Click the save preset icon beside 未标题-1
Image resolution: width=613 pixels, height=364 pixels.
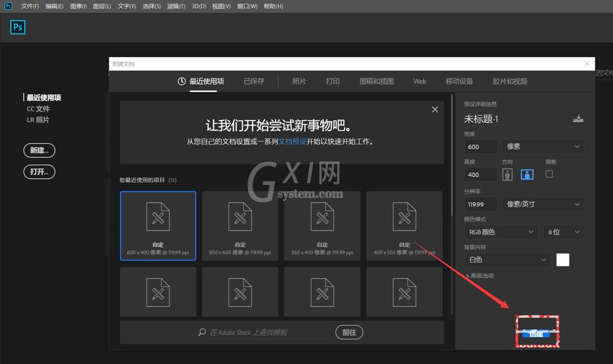(578, 119)
